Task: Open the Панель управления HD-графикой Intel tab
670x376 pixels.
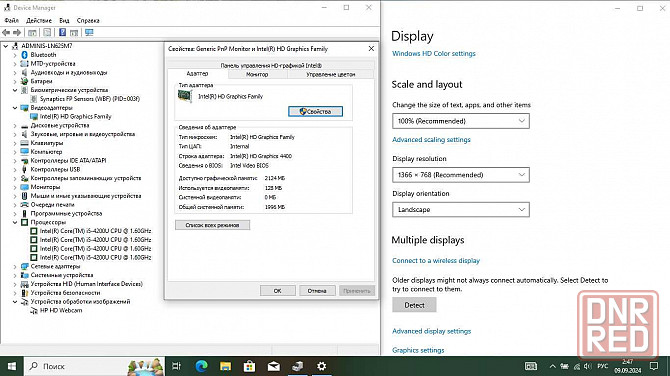Action: click(271, 65)
